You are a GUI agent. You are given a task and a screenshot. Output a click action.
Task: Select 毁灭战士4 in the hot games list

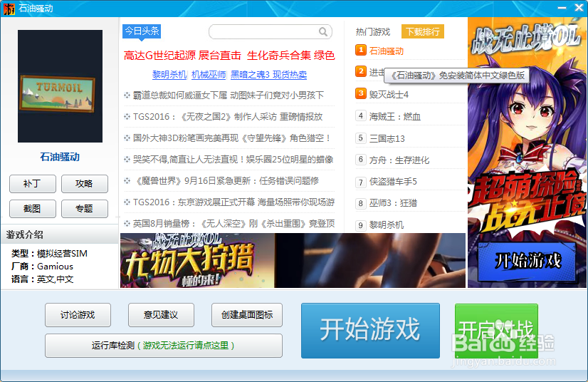click(389, 95)
